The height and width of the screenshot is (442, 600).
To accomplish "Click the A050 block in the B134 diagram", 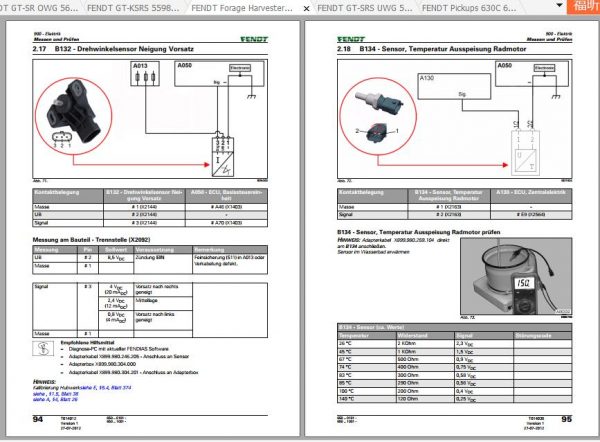I will [x=532, y=73].
